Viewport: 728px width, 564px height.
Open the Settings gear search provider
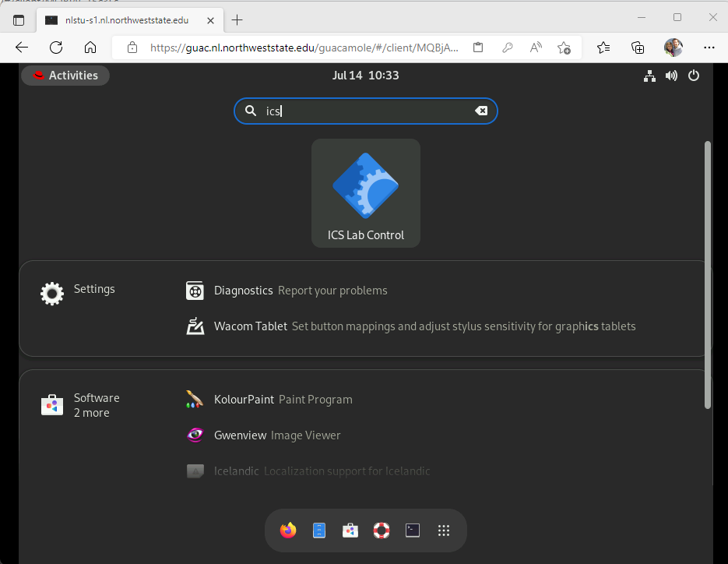tap(52, 294)
